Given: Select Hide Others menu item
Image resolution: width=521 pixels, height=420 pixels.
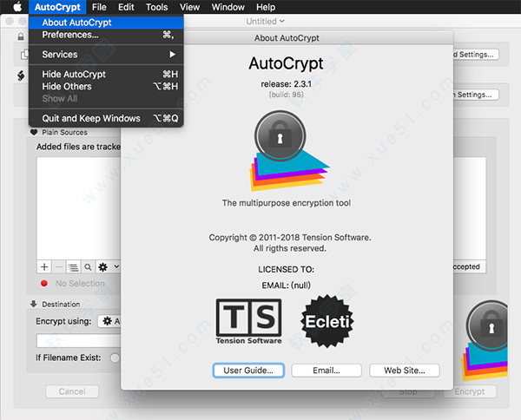Looking at the screenshot, I should click(x=106, y=86).
